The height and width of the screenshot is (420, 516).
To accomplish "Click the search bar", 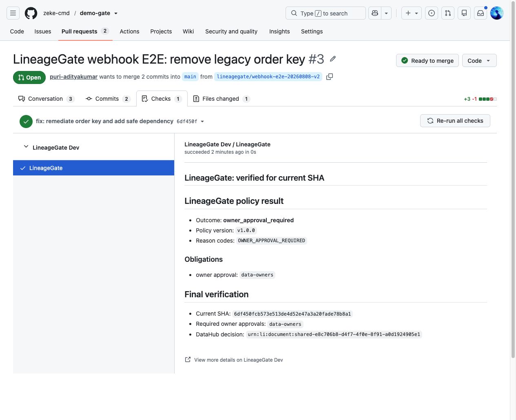I will [326, 13].
